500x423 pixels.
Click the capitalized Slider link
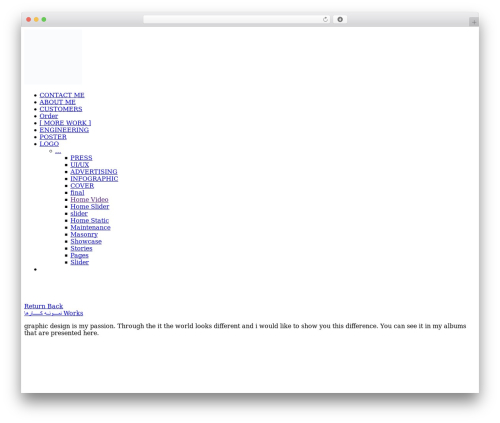tap(80, 263)
